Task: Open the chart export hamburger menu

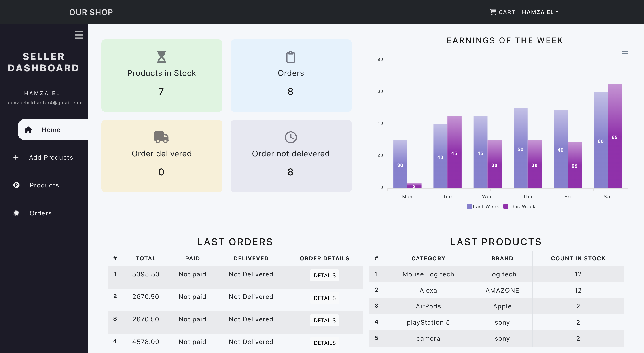Action: (625, 53)
